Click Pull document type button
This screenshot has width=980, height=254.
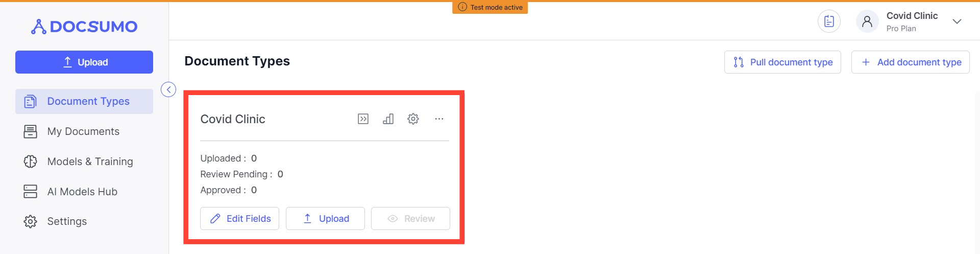point(782,62)
